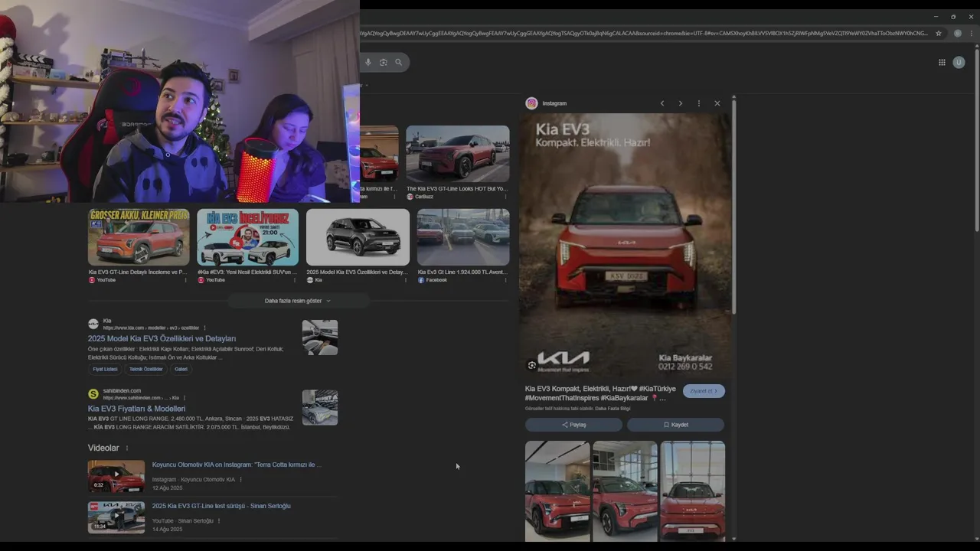Go to previous image in preview panel
Screen dimensions: 980x551
point(662,103)
